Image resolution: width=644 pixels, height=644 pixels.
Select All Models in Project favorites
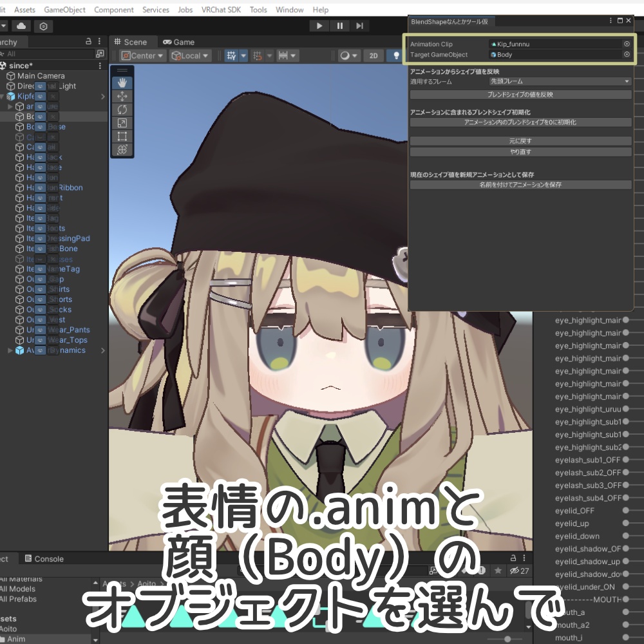coord(18,589)
